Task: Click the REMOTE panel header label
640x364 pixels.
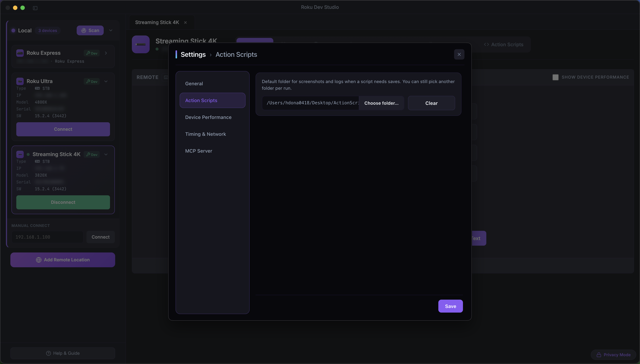Action: click(147, 77)
